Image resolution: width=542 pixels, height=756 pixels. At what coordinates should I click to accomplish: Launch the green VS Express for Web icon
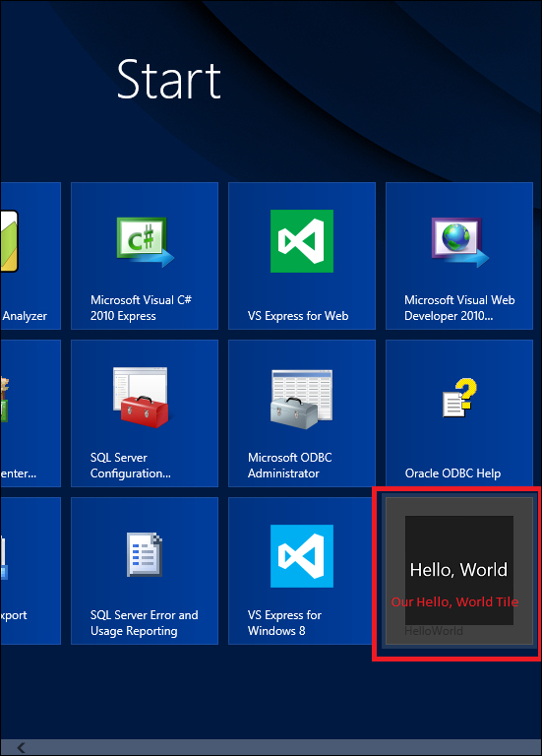302,241
